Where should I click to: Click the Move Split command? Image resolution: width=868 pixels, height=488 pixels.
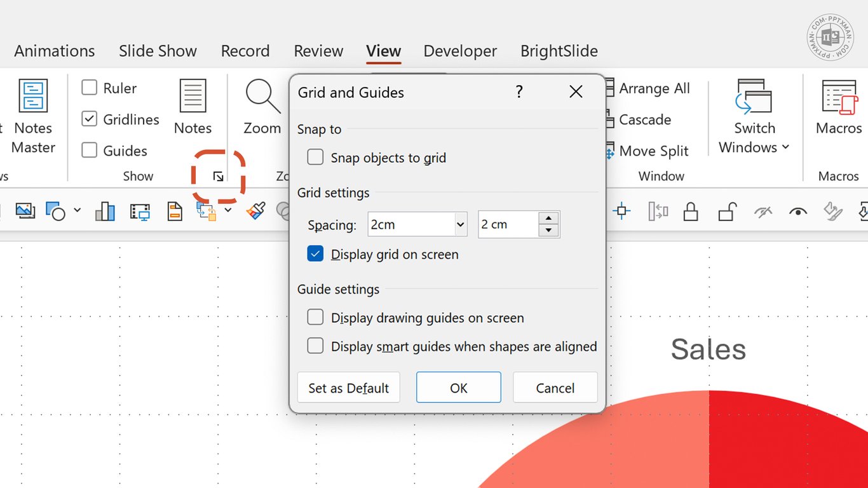click(x=647, y=151)
